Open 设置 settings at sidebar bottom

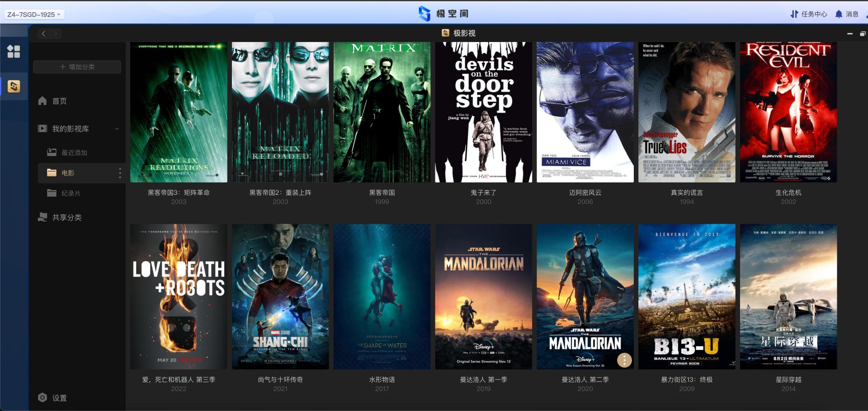pyautogui.click(x=52, y=397)
